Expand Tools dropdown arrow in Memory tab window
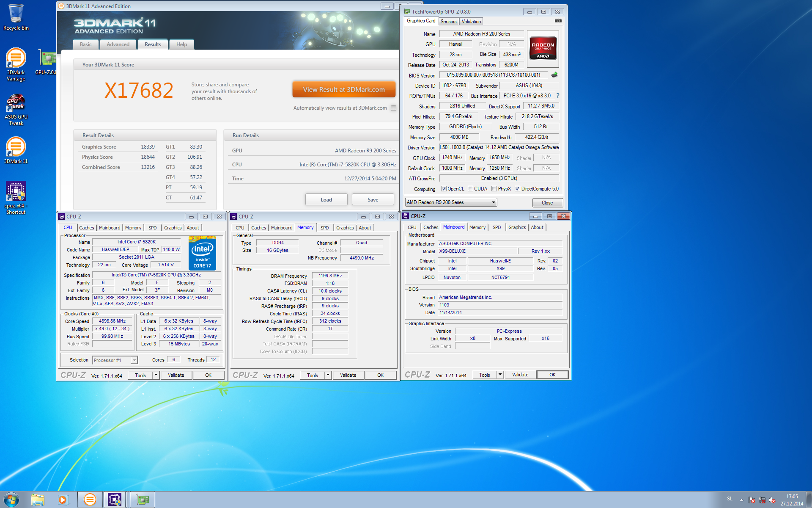The height and width of the screenshot is (508, 812). [328, 375]
